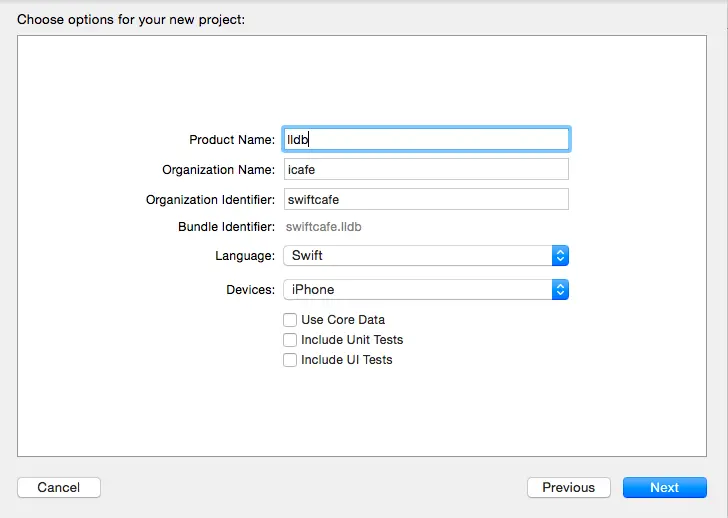Enable the Use Core Data checkbox
Image resolution: width=728 pixels, height=518 pixels.
[x=290, y=320]
